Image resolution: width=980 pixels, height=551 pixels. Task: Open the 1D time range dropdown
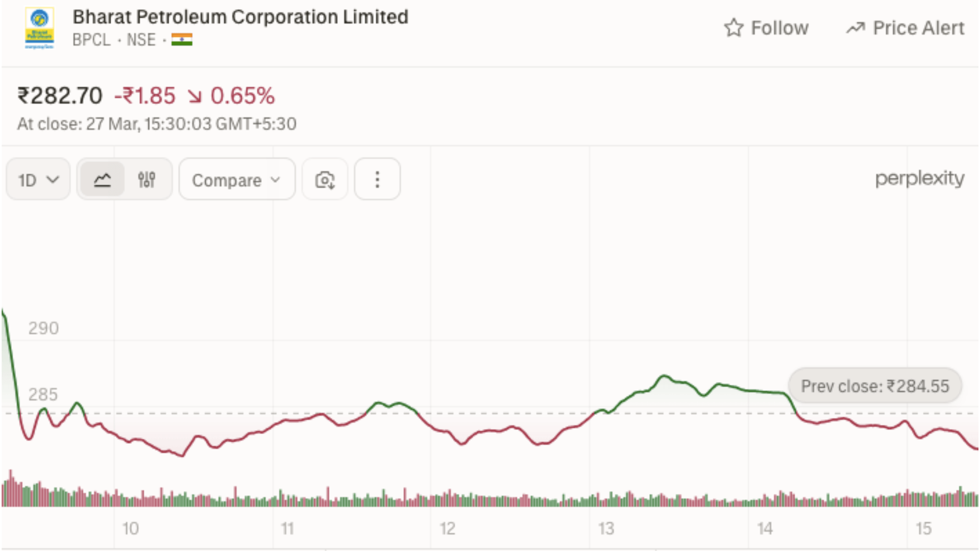(x=38, y=180)
